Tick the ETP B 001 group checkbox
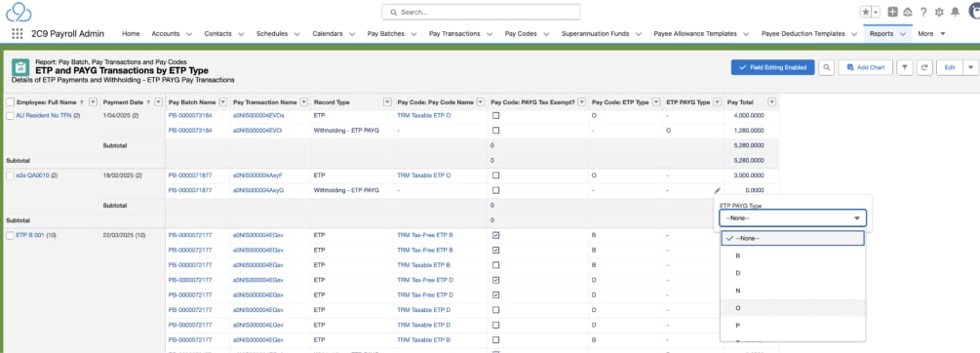The image size is (980, 353). pyautogui.click(x=10, y=236)
